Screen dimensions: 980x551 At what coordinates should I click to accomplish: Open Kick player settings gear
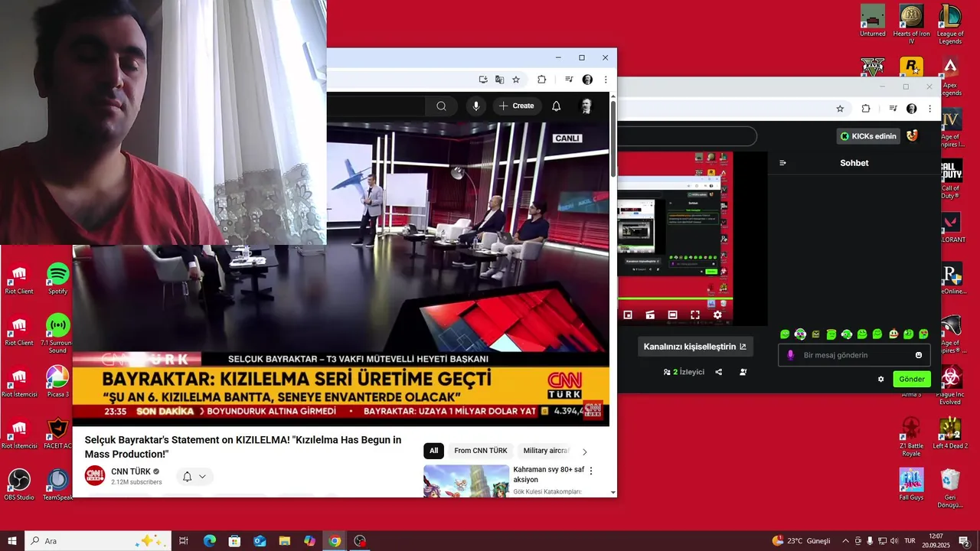click(x=717, y=315)
